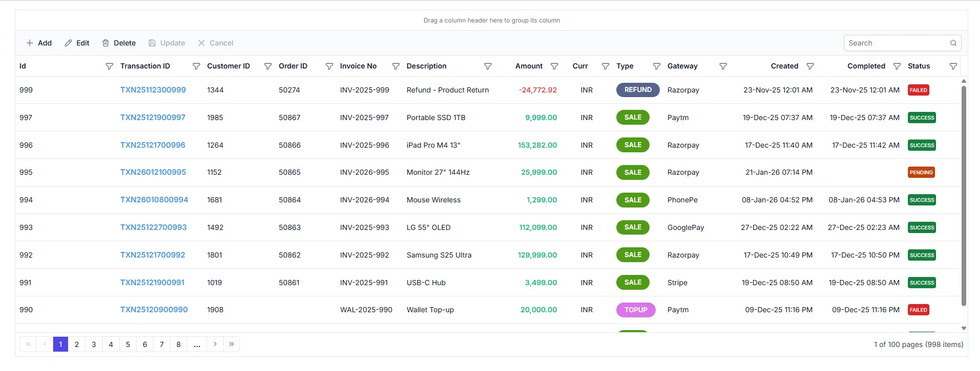Go to the next page arrow
This screenshot has height=371, width=980.
pos(215,344)
